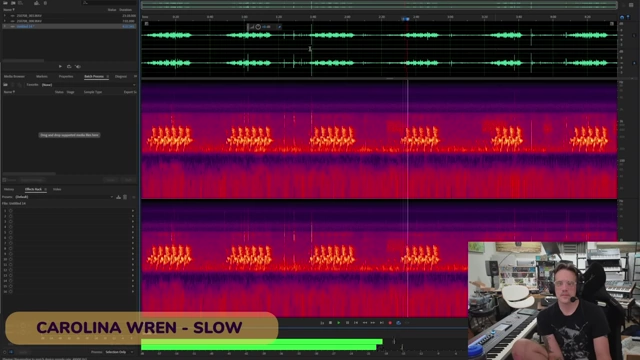Screen dimensions: 640x360
Task: Click the Files panel horizontal scrollbar
Action: [23, 60]
